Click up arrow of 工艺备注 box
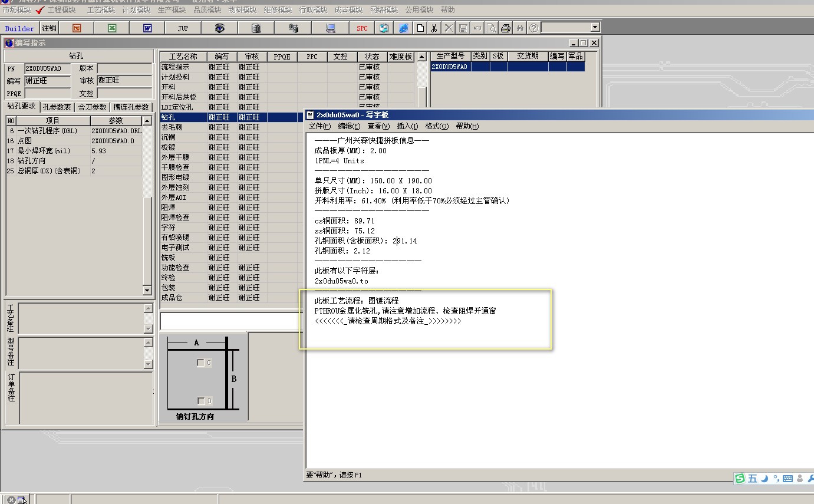Viewport: 814px width, 504px height. click(148, 308)
